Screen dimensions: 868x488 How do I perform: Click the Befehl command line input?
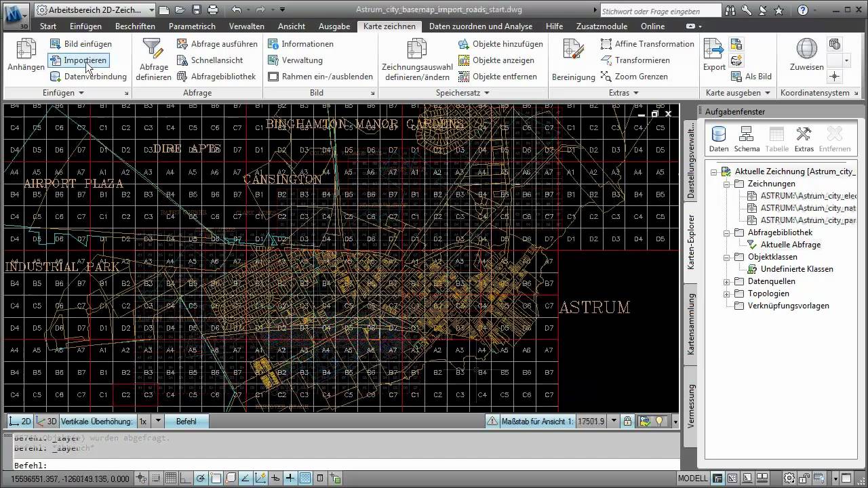click(x=345, y=465)
